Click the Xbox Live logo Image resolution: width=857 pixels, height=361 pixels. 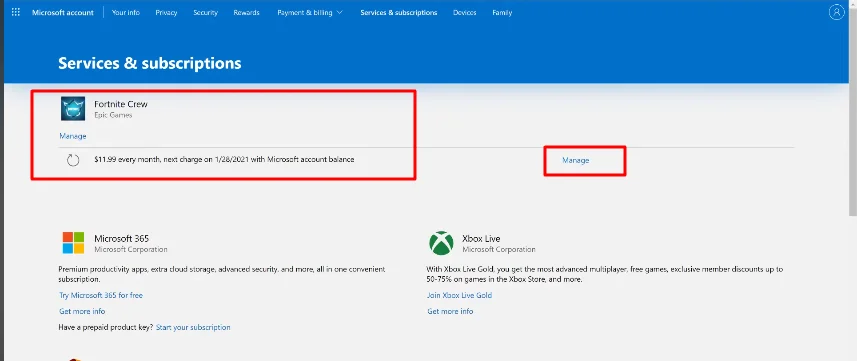click(441, 243)
